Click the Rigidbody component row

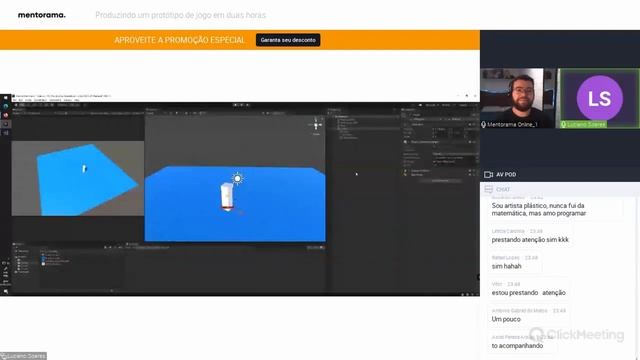pos(440,175)
